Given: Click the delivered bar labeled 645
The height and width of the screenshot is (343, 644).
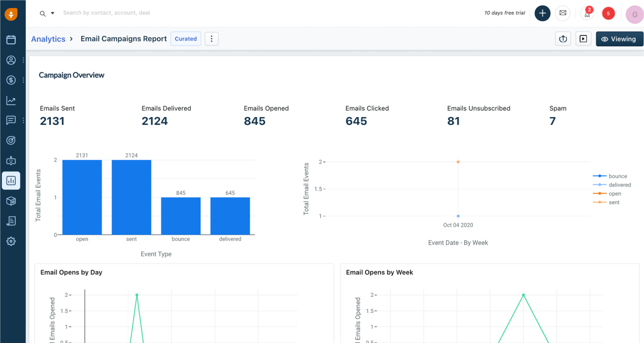Looking at the screenshot, I should pyautogui.click(x=230, y=216).
